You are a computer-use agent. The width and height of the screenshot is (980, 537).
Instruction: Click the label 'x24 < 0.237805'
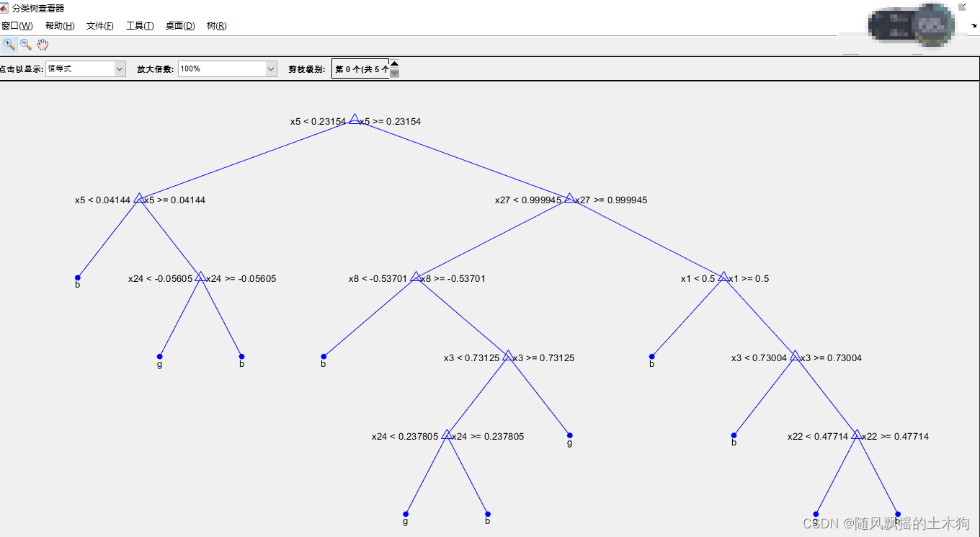click(406, 437)
